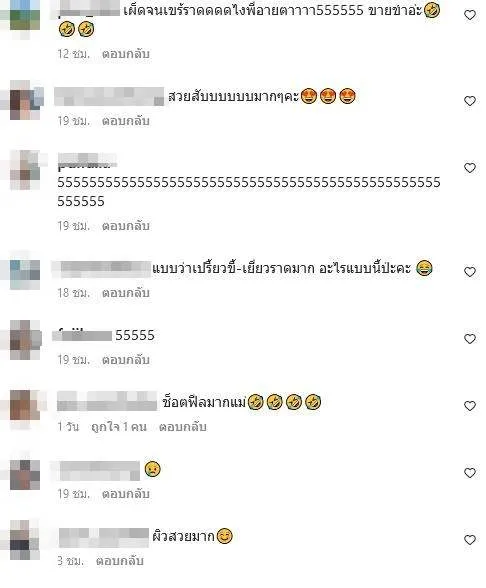486x588 pixels.
Task: Reply to the สวยสับ comment
Action: pos(126,121)
